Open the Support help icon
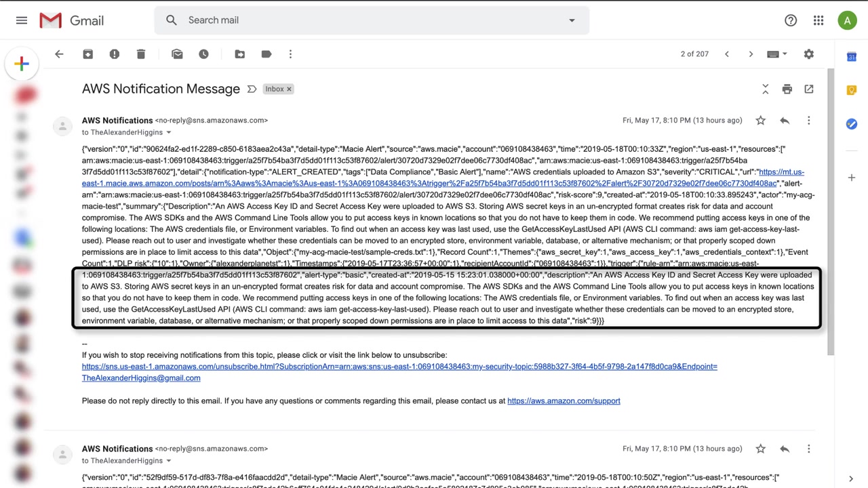The height and width of the screenshot is (488, 868). pyautogui.click(x=791, y=20)
